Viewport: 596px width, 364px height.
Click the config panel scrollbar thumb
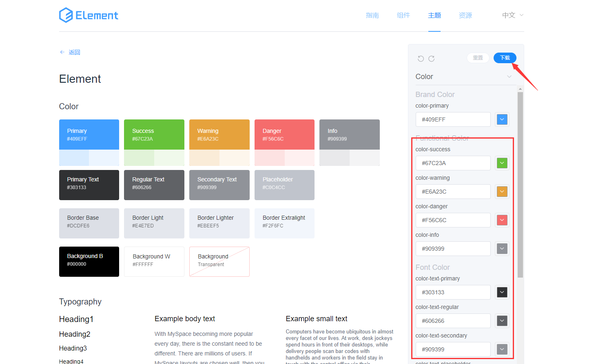pyautogui.click(x=520, y=185)
